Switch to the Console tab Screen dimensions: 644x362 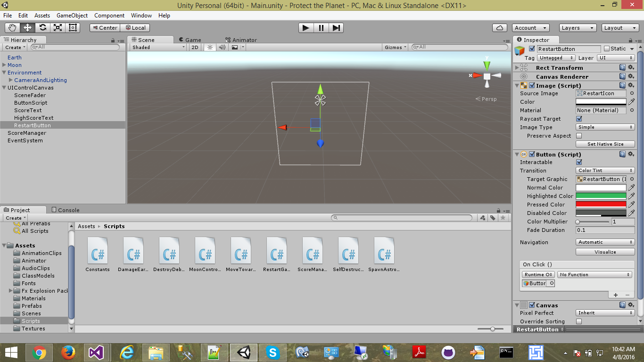point(65,210)
